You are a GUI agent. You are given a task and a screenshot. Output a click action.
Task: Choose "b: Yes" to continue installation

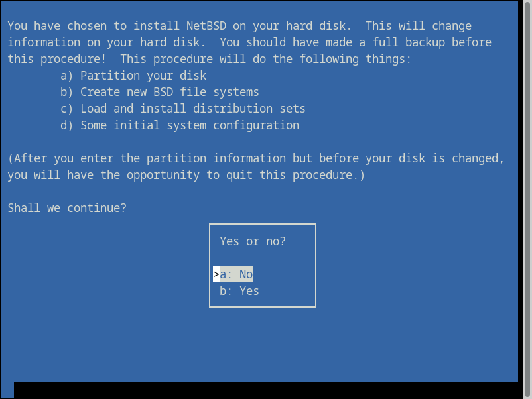click(239, 291)
